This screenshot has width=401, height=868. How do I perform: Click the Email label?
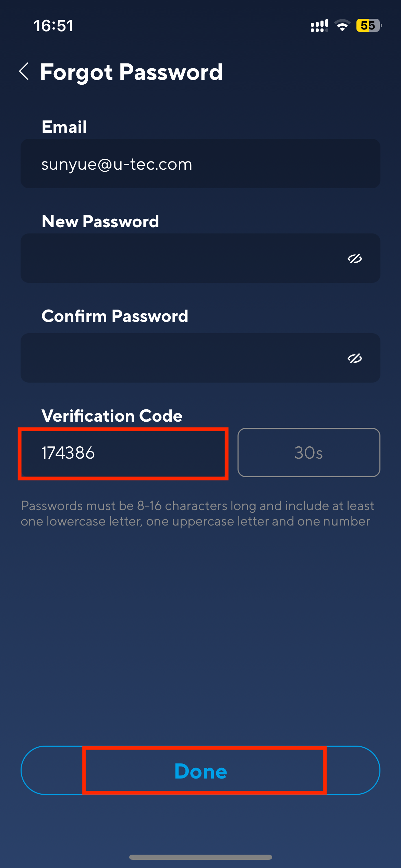pos(64,127)
